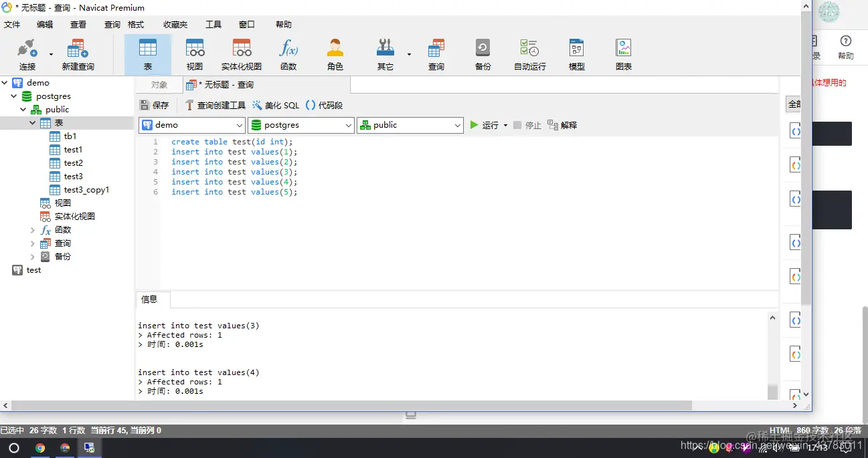Collapse the 表 tables node
The height and width of the screenshot is (458, 868).
[x=33, y=123]
